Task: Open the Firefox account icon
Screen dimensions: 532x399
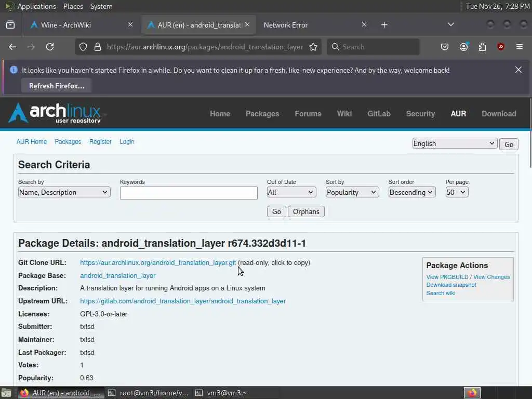Action: click(463, 47)
